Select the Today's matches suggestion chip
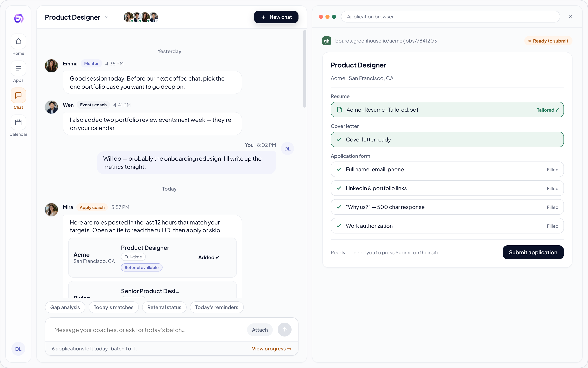Viewport: 588px width, 368px height. click(x=114, y=307)
